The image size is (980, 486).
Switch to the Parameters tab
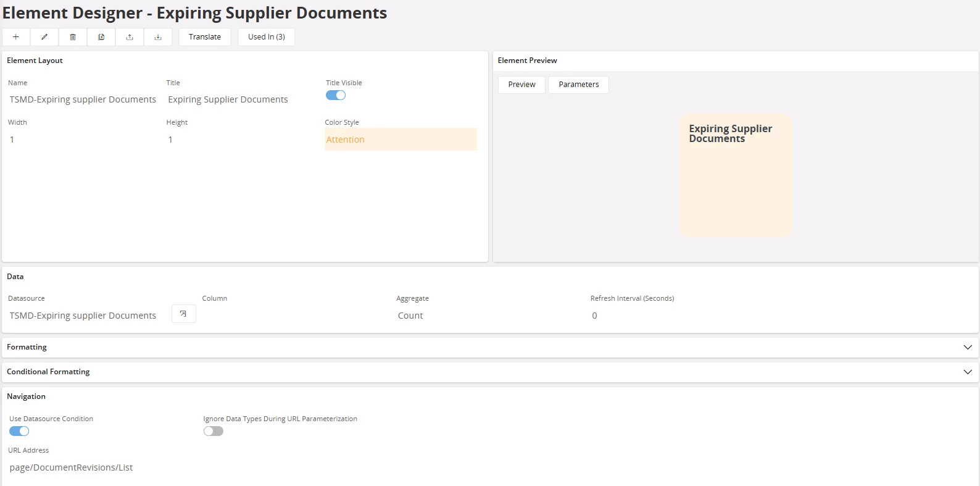(x=579, y=85)
